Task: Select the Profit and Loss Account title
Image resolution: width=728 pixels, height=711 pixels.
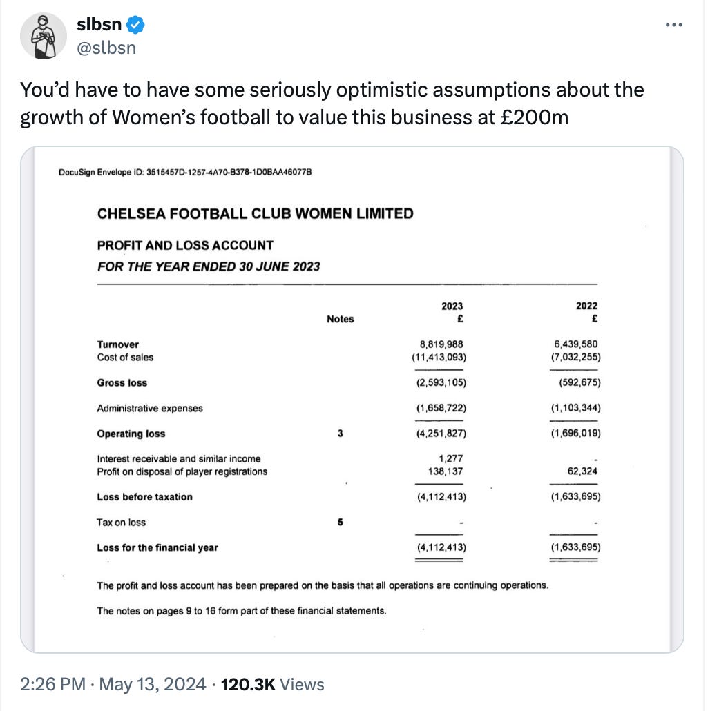Action: (185, 245)
